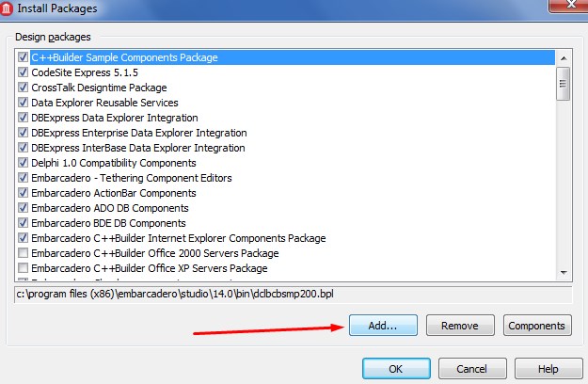This screenshot has width=588, height=384.
Task: Enable C++Builder Office 2000 Servers Package checkbox
Action: pyautogui.click(x=23, y=253)
